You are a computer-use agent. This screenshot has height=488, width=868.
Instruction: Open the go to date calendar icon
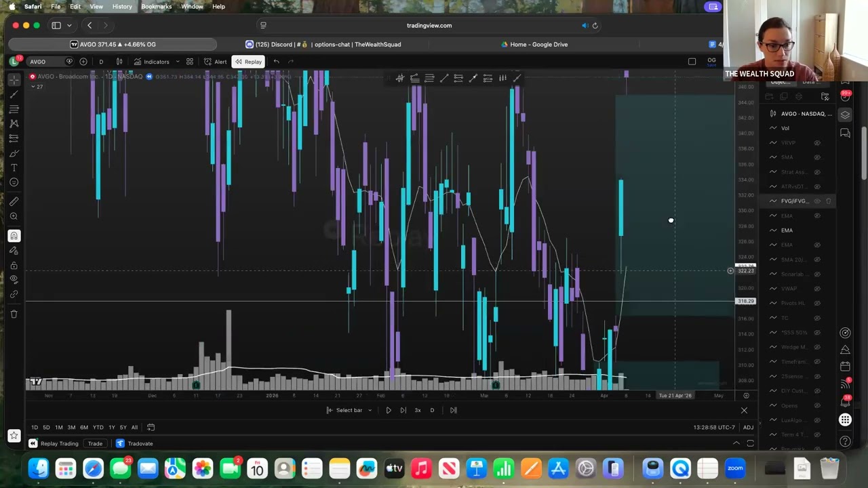(151, 428)
